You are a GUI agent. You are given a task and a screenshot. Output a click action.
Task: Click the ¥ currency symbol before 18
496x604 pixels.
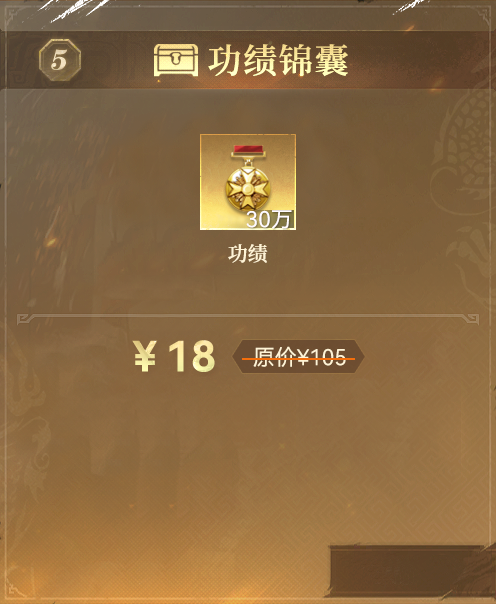pyautogui.click(x=145, y=356)
